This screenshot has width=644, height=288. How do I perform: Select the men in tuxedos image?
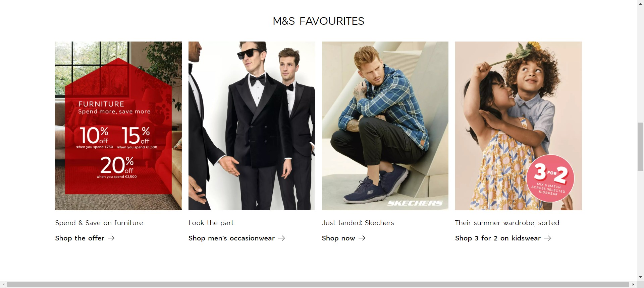coord(252,126)
